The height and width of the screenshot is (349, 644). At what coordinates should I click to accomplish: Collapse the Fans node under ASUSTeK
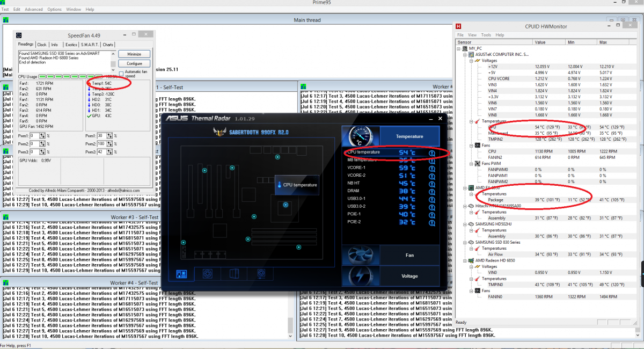click(470, 145)
